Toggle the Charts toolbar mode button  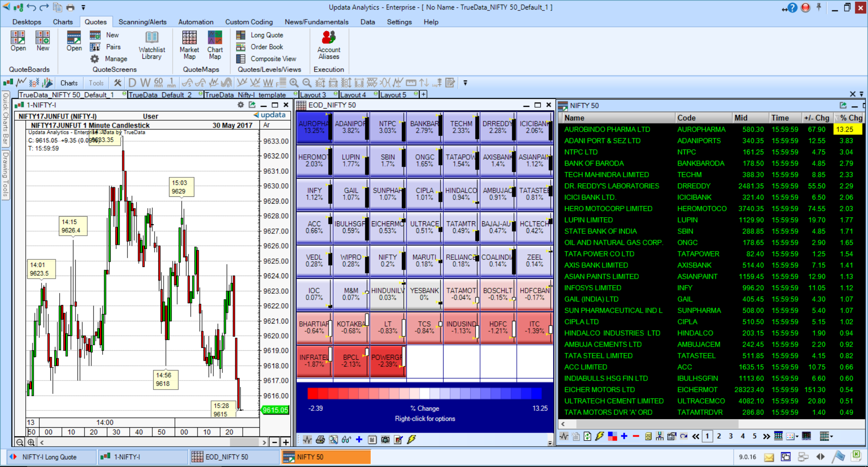click(x=69, y=83)
